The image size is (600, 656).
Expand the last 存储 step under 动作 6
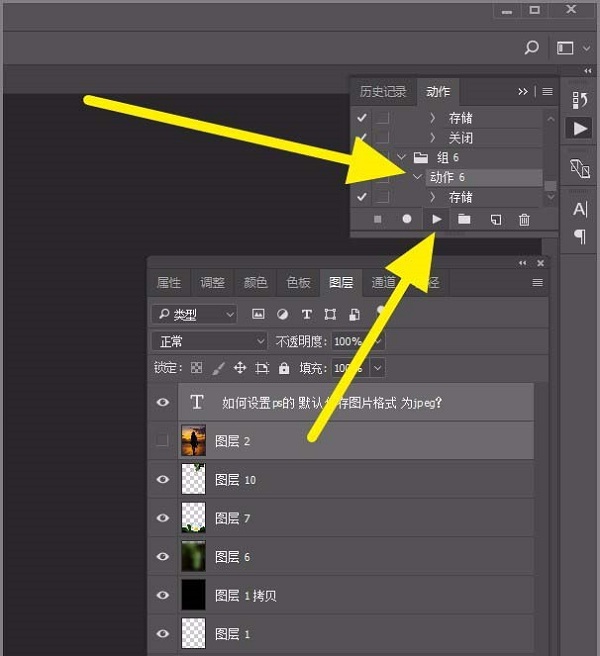point(432,197)
